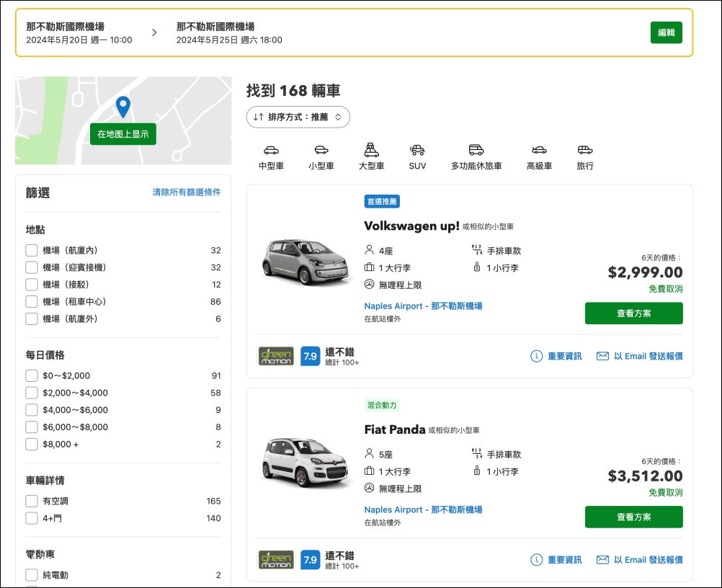Tick the $0～$2,000 daily price filter

[x=31, y=375]
